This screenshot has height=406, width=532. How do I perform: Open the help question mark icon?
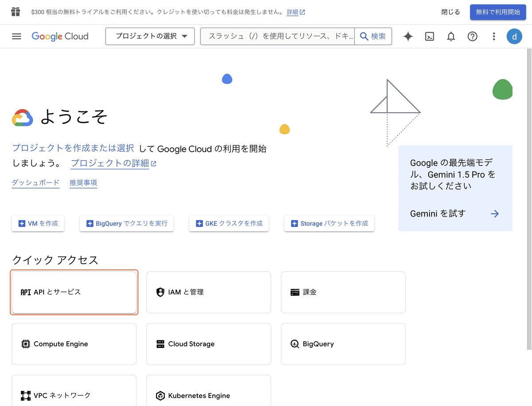[x=473, y=37]
